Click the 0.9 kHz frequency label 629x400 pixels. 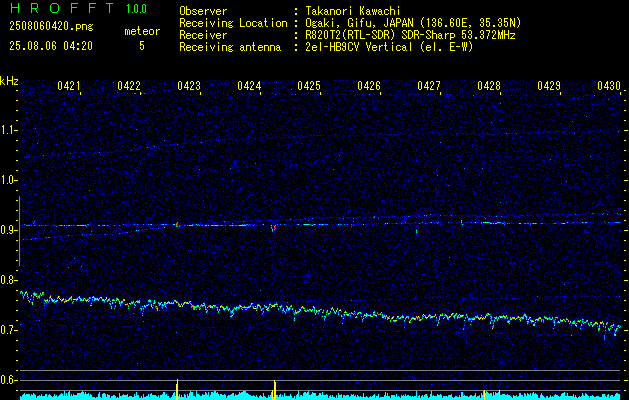point(7,230)
